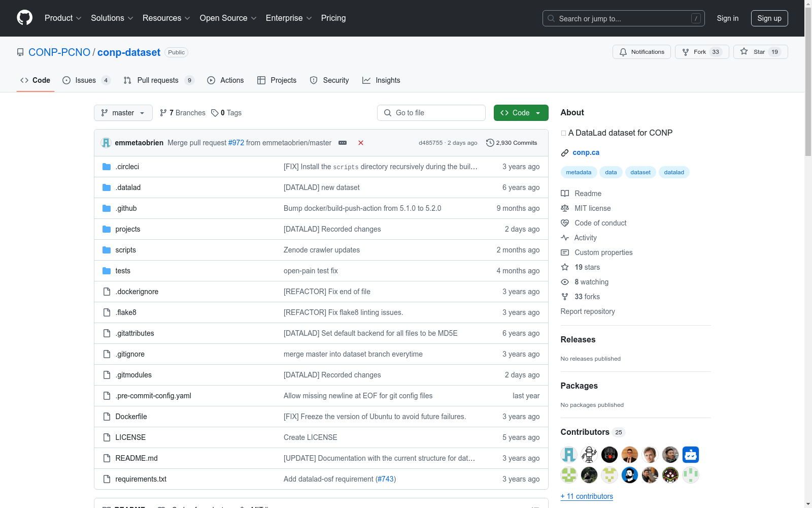Open the Enterprise dropdown
812x508 pixels.
point(289,18)
